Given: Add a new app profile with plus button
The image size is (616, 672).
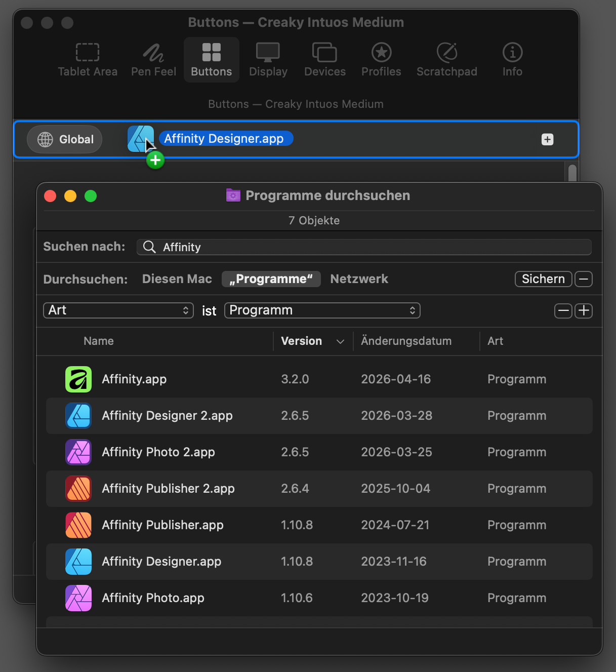Looking at the screenshot, I should [x=547, y=139].
